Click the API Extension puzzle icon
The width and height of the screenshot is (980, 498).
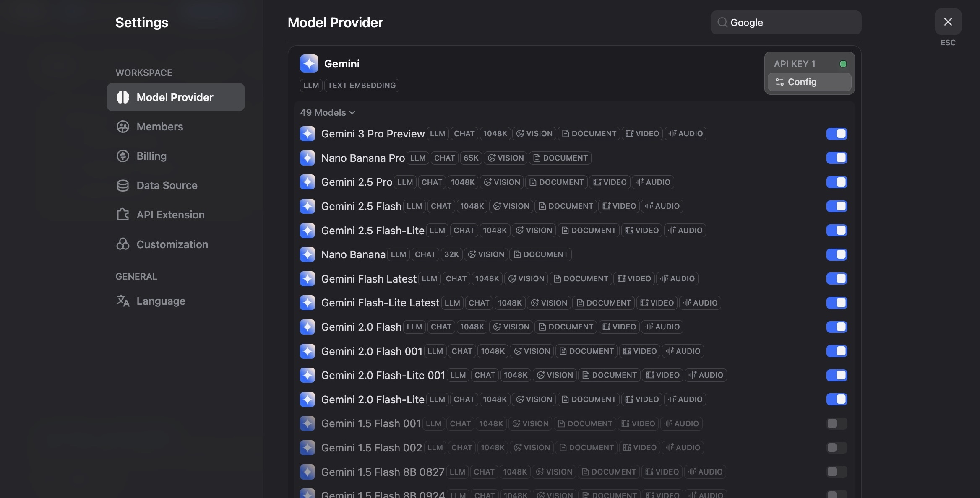(122, 215)
